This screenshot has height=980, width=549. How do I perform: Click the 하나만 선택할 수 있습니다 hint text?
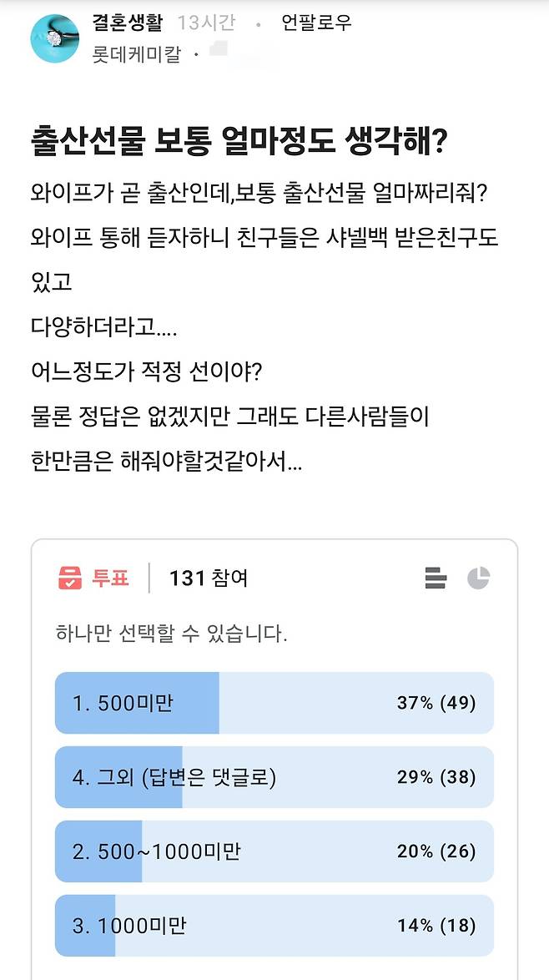pos(171,633)
